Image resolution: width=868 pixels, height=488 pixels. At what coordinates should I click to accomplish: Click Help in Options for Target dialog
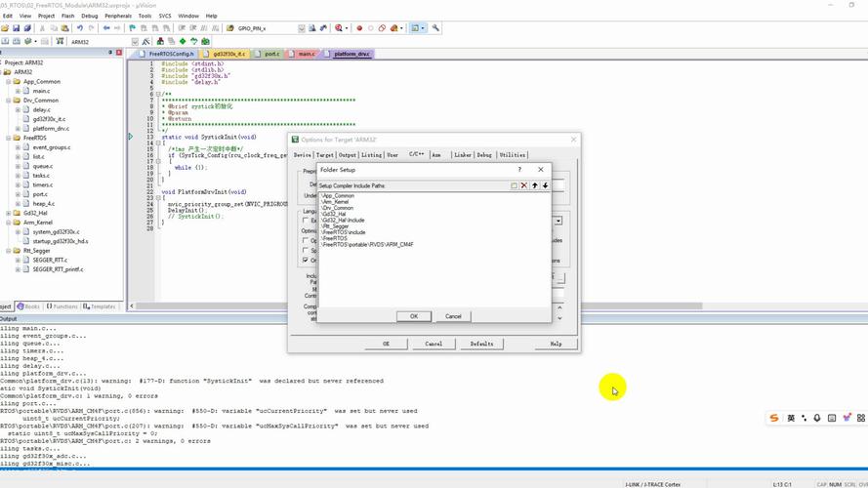[x=556, y=345]
